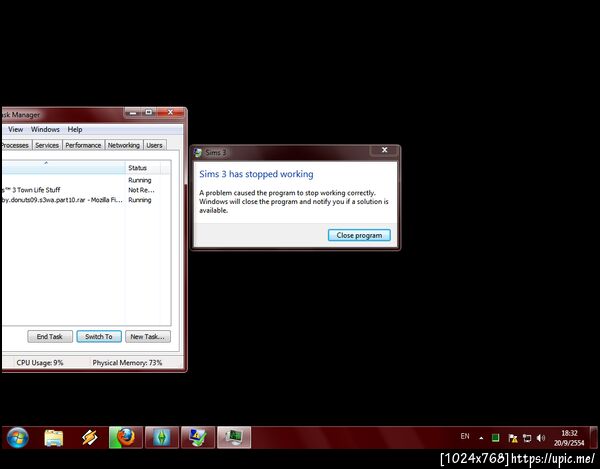Close the Sims 3 error dialog
Image resolution: width=600 pixels, height=469 pixels.
385,150
